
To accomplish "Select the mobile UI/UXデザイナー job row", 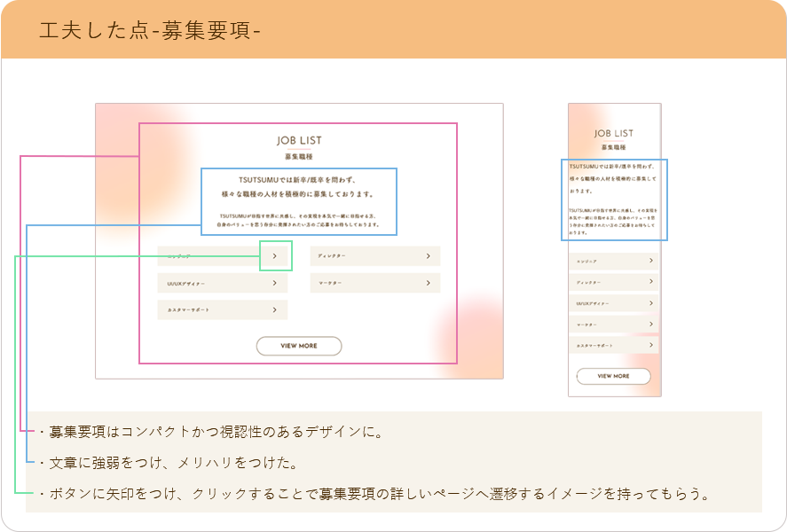I will click(x=614, y=303).
